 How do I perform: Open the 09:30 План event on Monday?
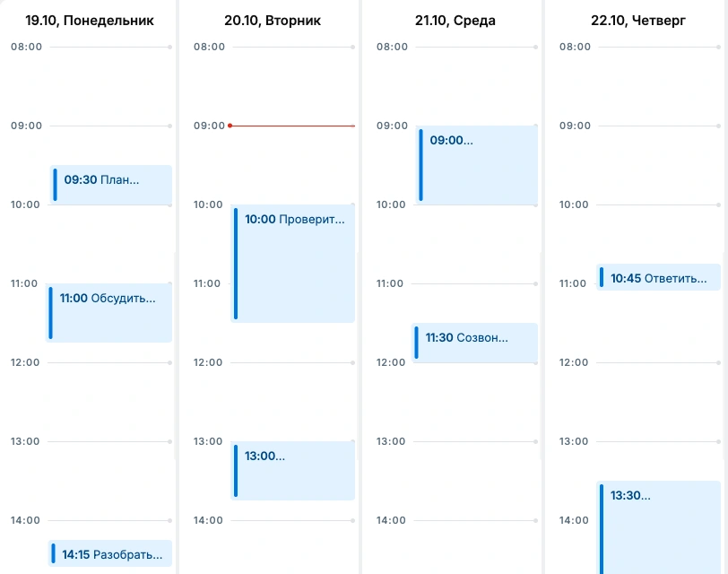click(x=111, y=185)
